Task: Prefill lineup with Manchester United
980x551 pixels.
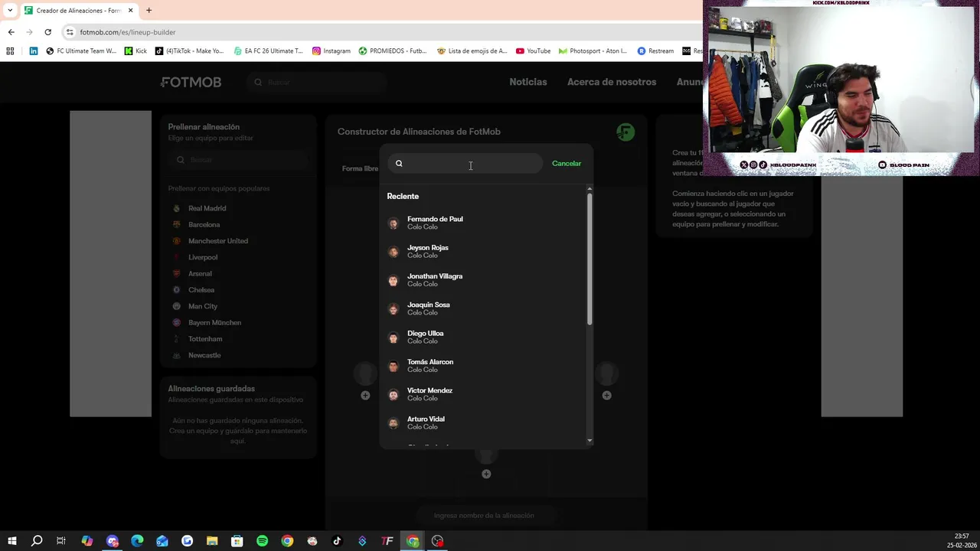Action: tap(218, 241)
